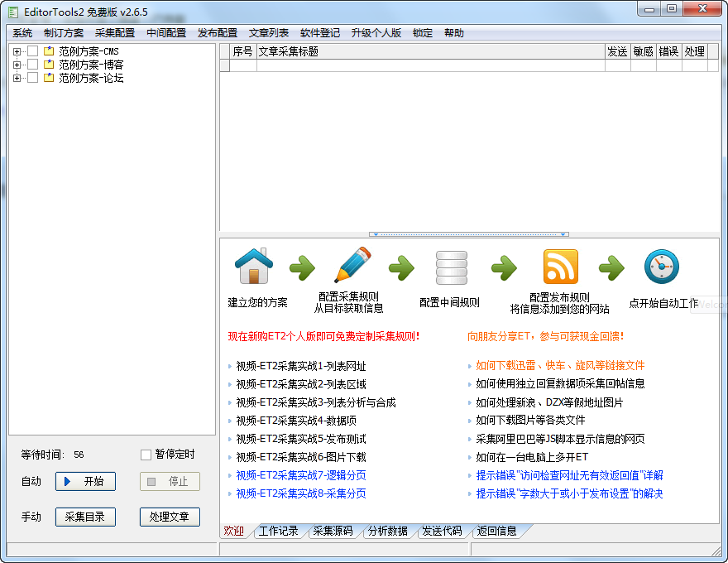The width and height of the screenshot is (728, 563).
Task: Click the clock icon for 点开始自动工作
Action: coord(662,267)
